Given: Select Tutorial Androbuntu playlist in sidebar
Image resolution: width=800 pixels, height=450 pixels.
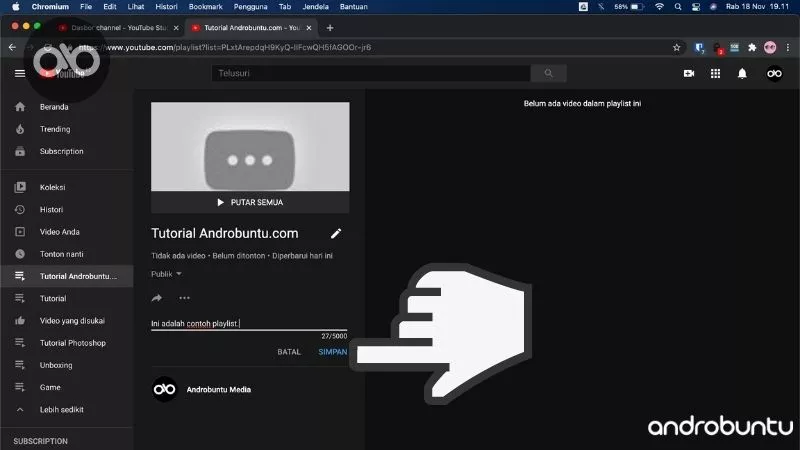Looking at the screenshot, I should tap(67, 276).
